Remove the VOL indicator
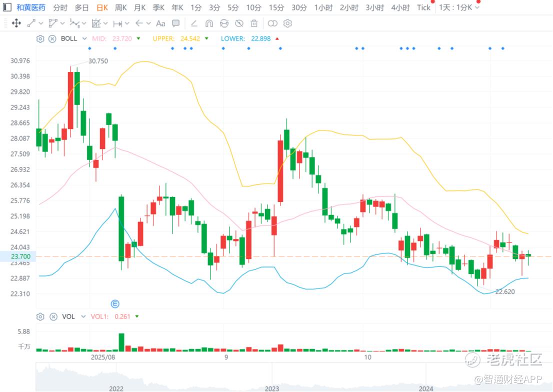The width and height of the screenshot is (553, 392). pyautogui.click(x=53, y=317)
